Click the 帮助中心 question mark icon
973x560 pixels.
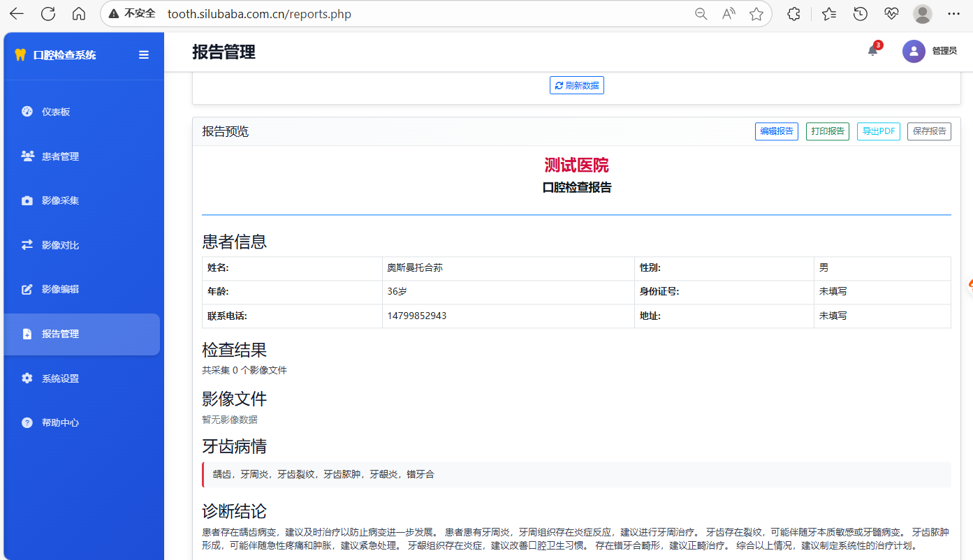tap(27, 422)
